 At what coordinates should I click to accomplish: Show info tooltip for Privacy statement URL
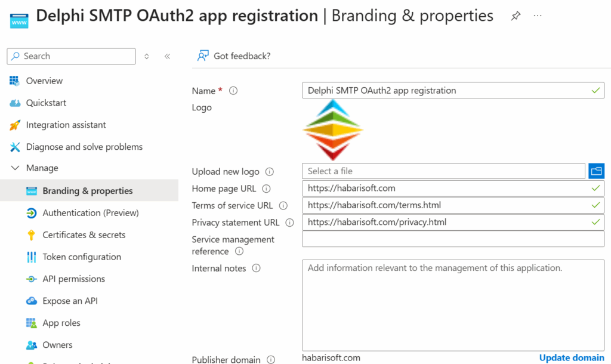point(290,223)
